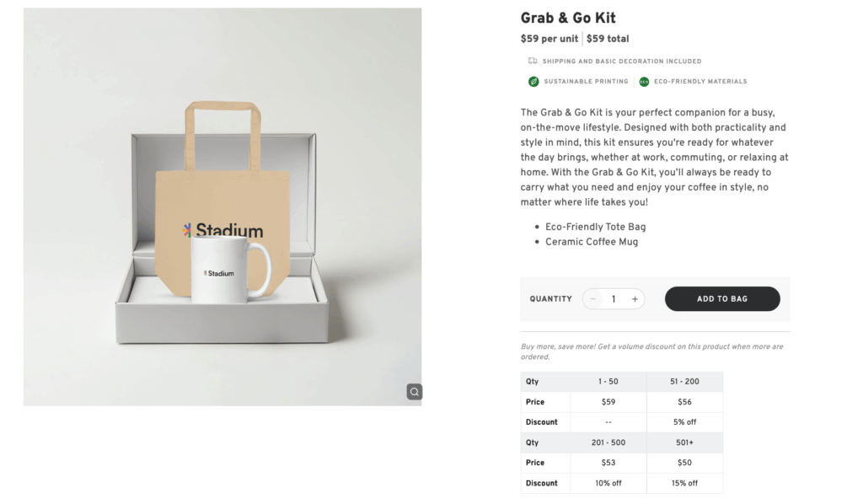
Task: Click the $56 price cell in the table
Action: click(x=684, y=401)
